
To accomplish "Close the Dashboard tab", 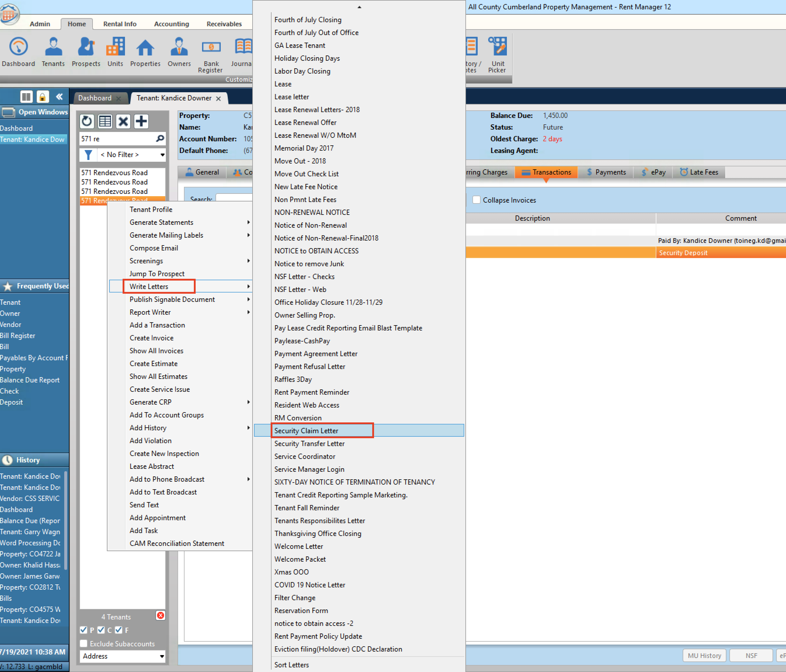I will click(119, 99).
